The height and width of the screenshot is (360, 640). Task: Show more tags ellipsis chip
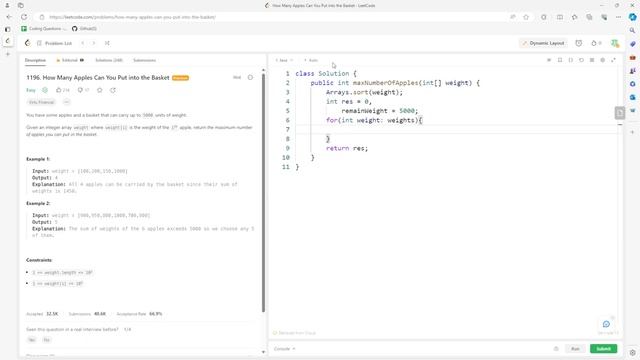pyautogui.click(x=67, y=102)
